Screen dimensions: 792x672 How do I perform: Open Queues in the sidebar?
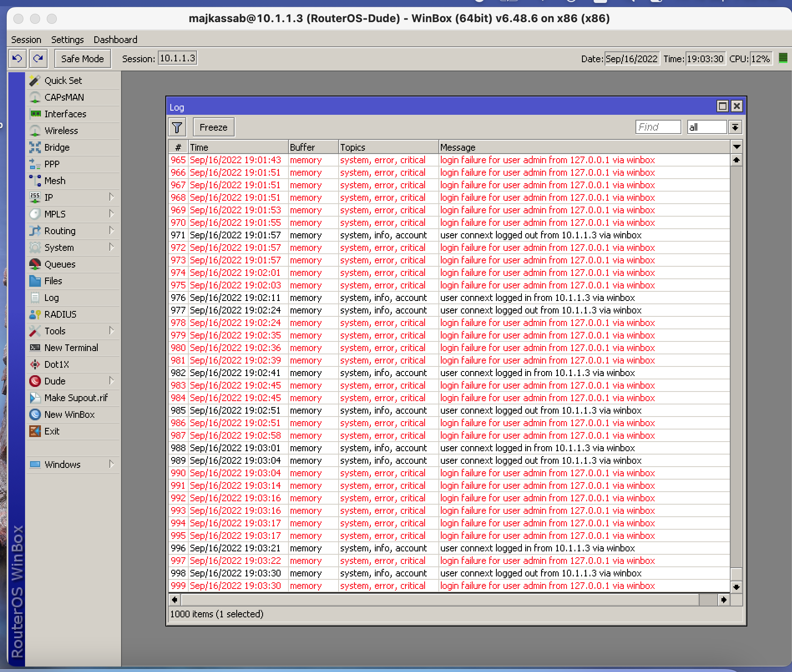(60, 264)
